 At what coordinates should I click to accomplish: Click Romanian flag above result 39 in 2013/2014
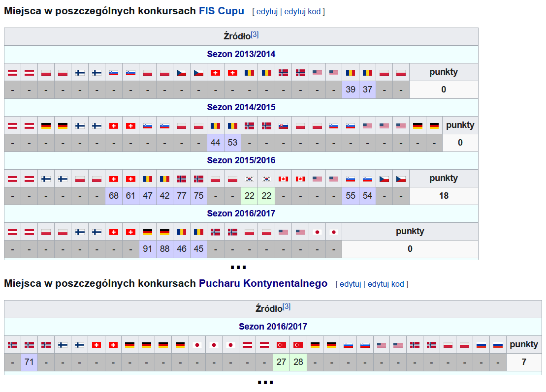pyautogui.click(x=351, y=73)
